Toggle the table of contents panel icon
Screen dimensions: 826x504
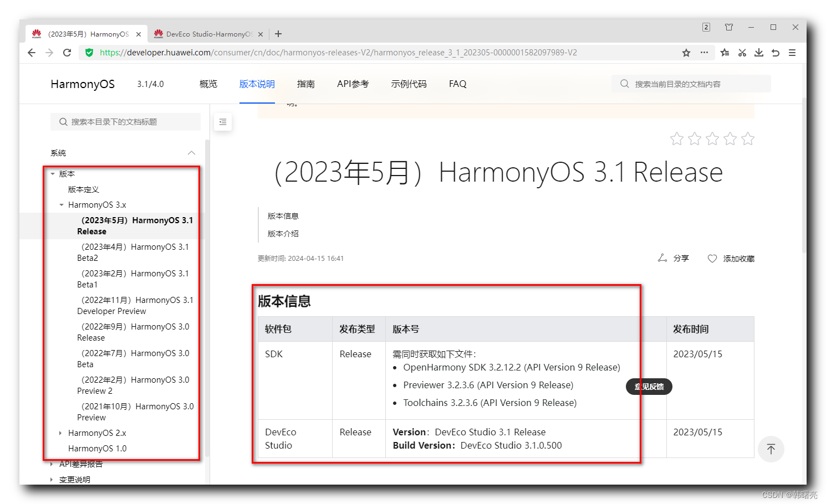tap(223, 122)
